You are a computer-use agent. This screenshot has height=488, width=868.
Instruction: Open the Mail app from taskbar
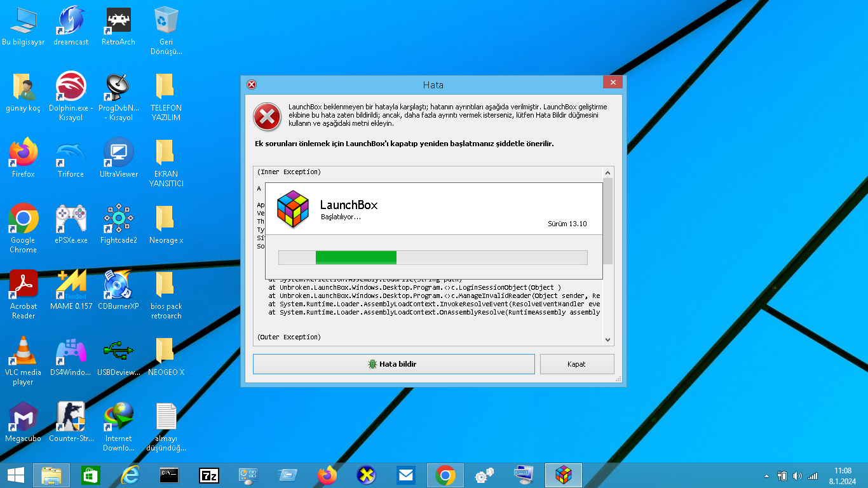406,475
